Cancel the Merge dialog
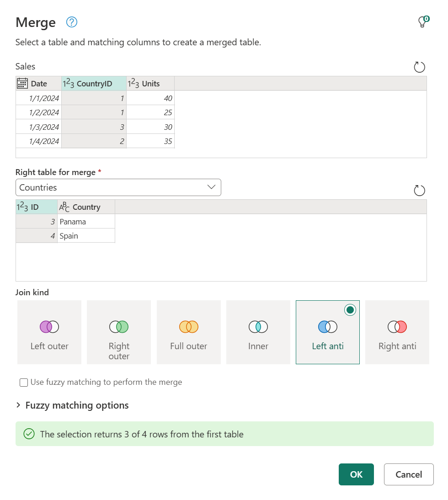 click(409, 474)
